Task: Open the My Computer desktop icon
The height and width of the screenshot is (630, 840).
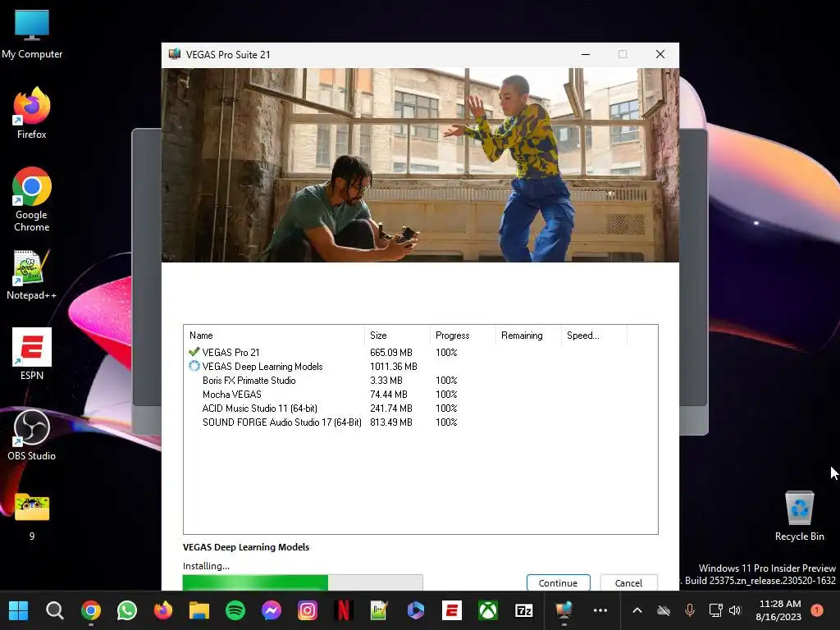Action: point(32,34)
